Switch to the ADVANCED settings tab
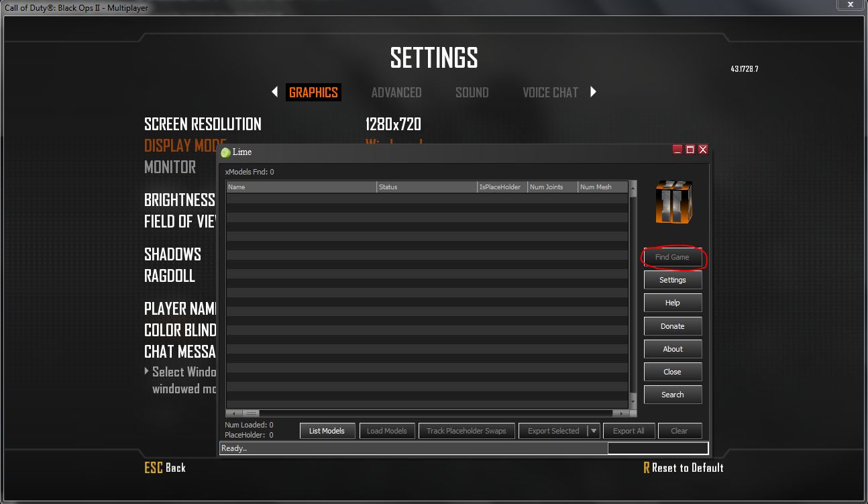Viewport: 868px width, 504px height. coord(396,93)
